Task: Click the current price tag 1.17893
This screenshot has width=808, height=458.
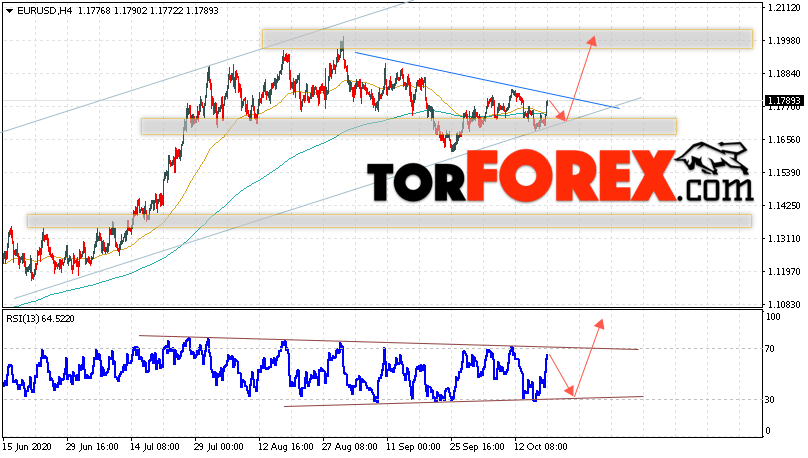Action: tap(783, 100)
